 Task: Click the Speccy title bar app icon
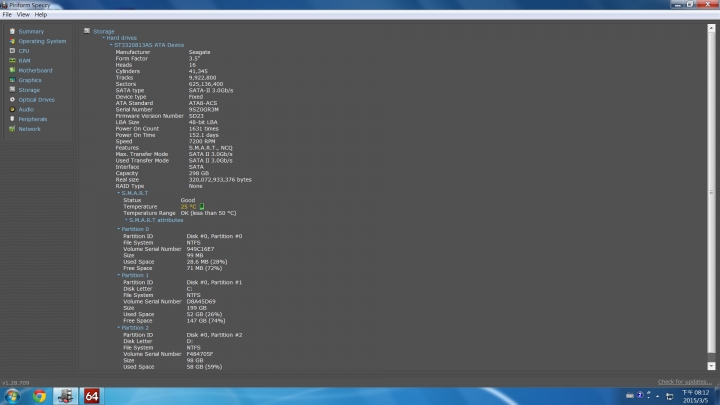tap(4, 5)
